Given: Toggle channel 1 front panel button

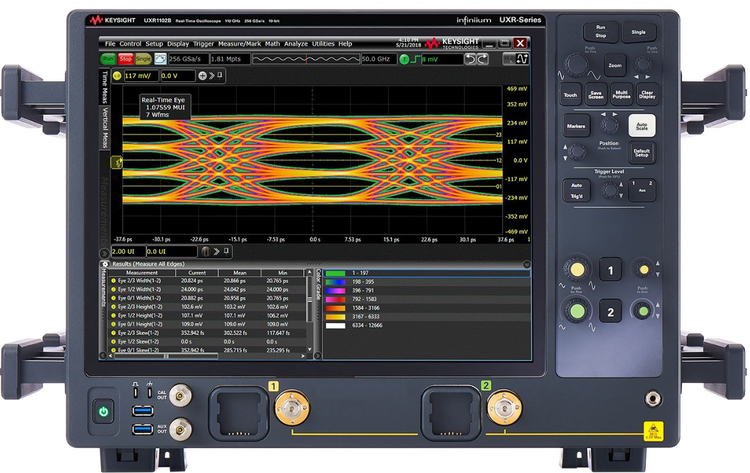Looking at the screenshot, I should (x=611, y=271).
